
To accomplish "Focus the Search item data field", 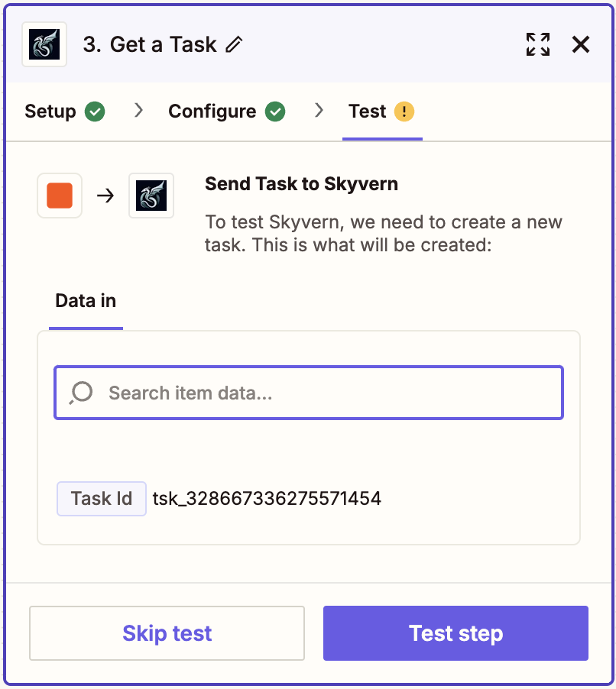I will point(321,393).
